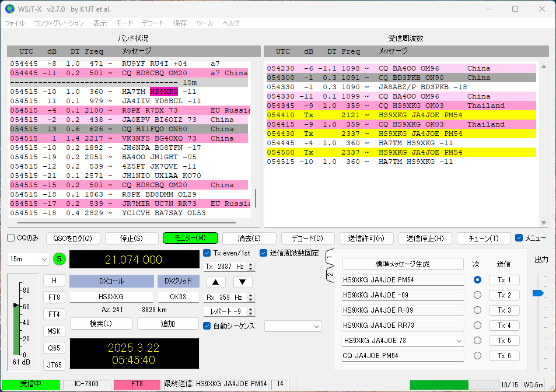Click 標準メッセージ生成 button
556x392 pixels.
click(x=403, y=264)
